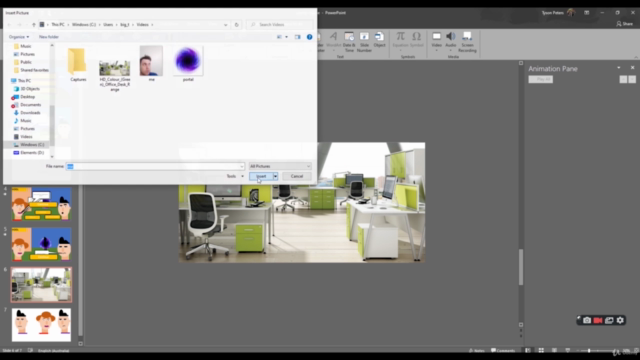The width and height of the screenshot is (640, 360).
Task: Click Users in the address breadcrumb
Action: click(x=108, y=24)
